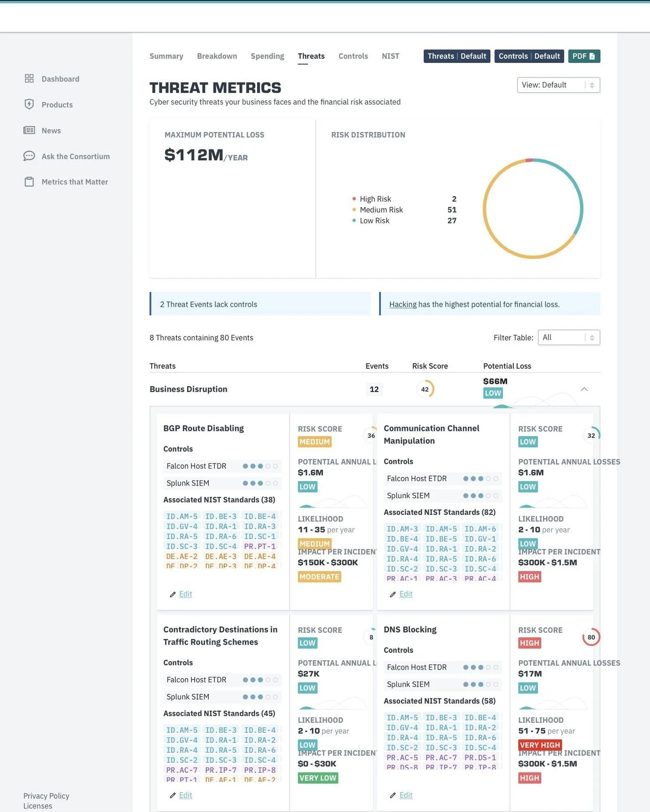Click the Metrics that Matter clipboard icon

point(29,181)
